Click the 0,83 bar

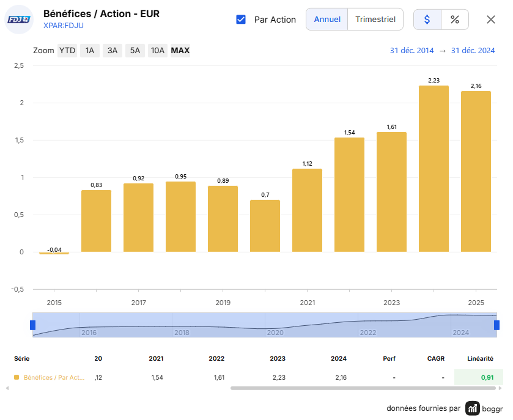tap(96, 221)
